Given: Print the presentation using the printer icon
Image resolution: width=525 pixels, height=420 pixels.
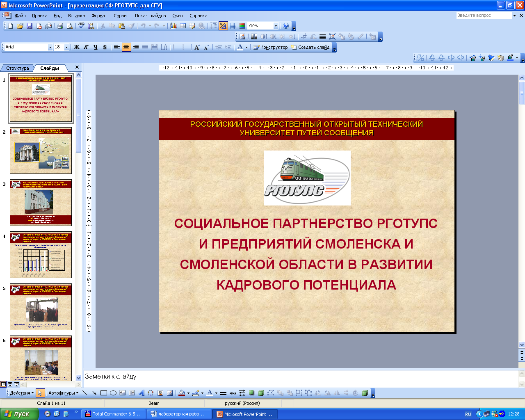Looking at the screenshot, I should click(60, 26).
